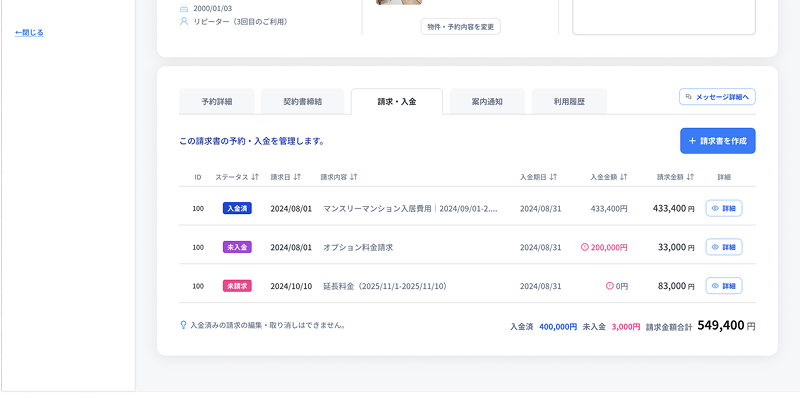Click warning icon beside 200,000円
This screenshot has width=800, height=400.
click(x=585, y=247)
